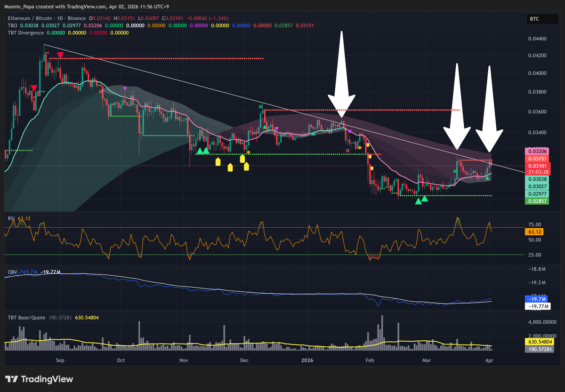Select the rightmost large white arrow near April
The height and width of the screenshot is (392, 565).
tap(489, 108)
